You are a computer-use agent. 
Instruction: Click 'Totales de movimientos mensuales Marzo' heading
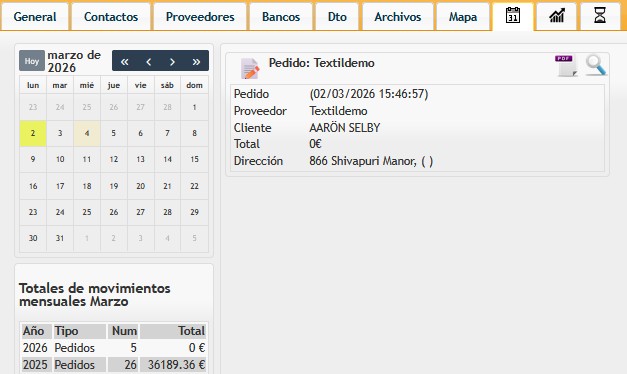coord(94,294)
